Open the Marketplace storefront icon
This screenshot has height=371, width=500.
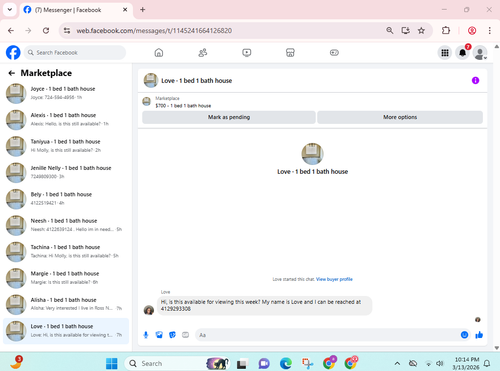pyautogui.click(x=290, y=53)
